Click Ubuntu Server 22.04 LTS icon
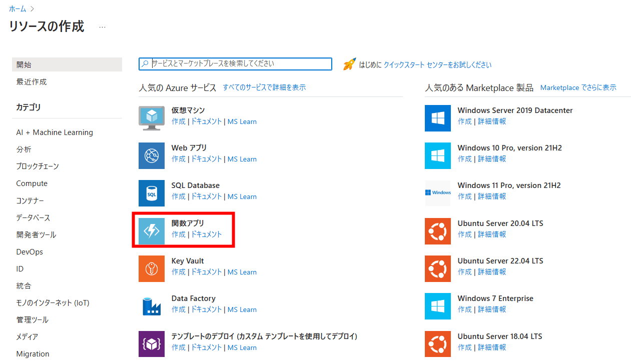This screenshot has height=364, width=631. point(437,268)
